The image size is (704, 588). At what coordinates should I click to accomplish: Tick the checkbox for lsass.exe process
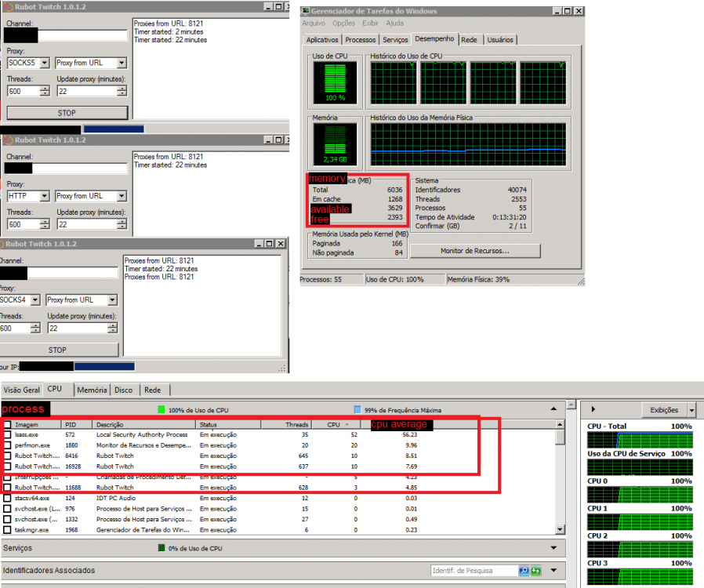(x=8, y=434)
